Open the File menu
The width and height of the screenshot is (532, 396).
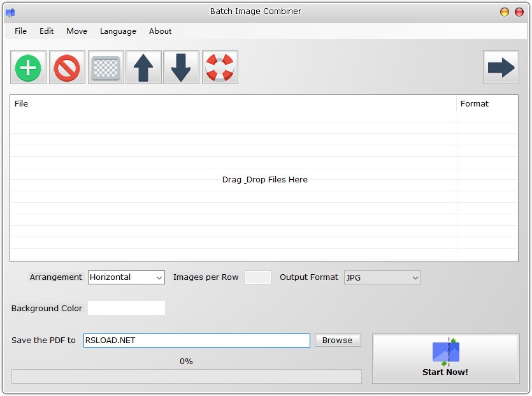pyautogui.click(x=20, y=31)
